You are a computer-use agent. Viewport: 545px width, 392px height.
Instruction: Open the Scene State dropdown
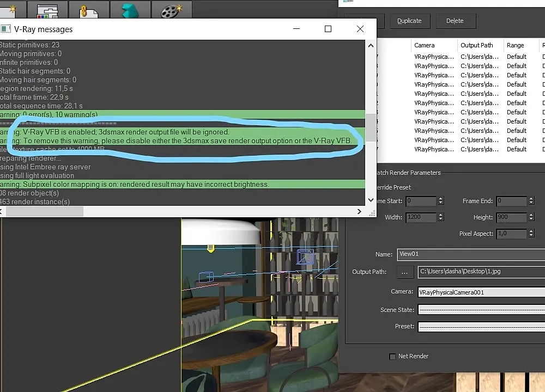coord(481,310)
